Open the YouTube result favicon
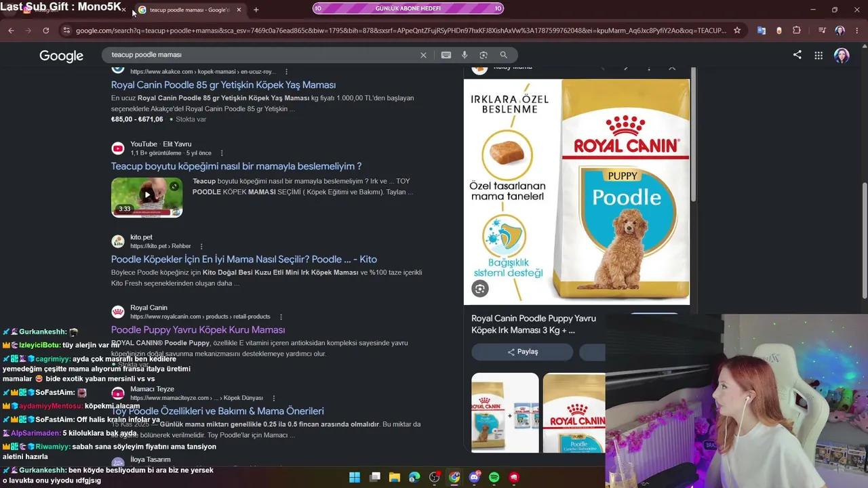 pyautogui.click(x=118, y=148)
